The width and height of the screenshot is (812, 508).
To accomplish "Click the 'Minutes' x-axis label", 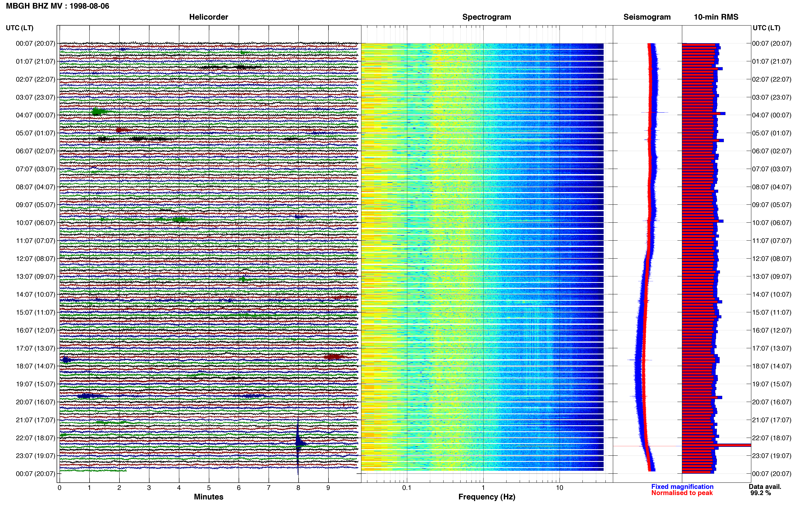I will 209,497.
